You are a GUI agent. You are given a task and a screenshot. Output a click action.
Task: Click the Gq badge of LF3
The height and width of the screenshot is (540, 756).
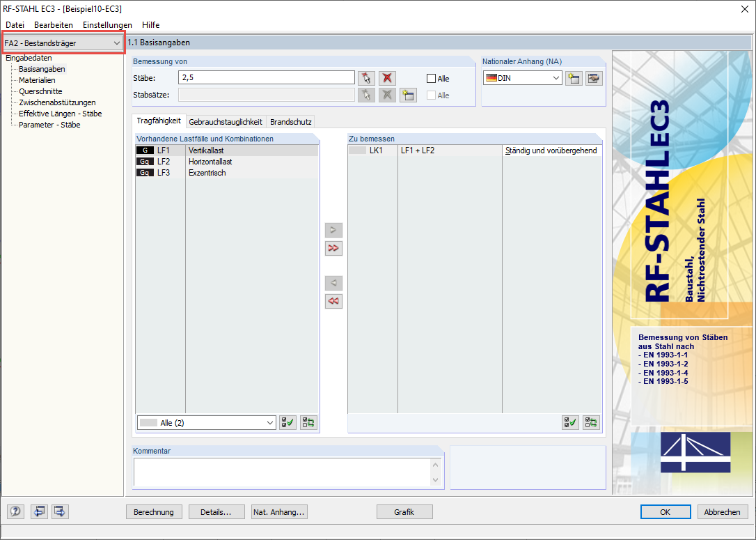pos(145,173)
